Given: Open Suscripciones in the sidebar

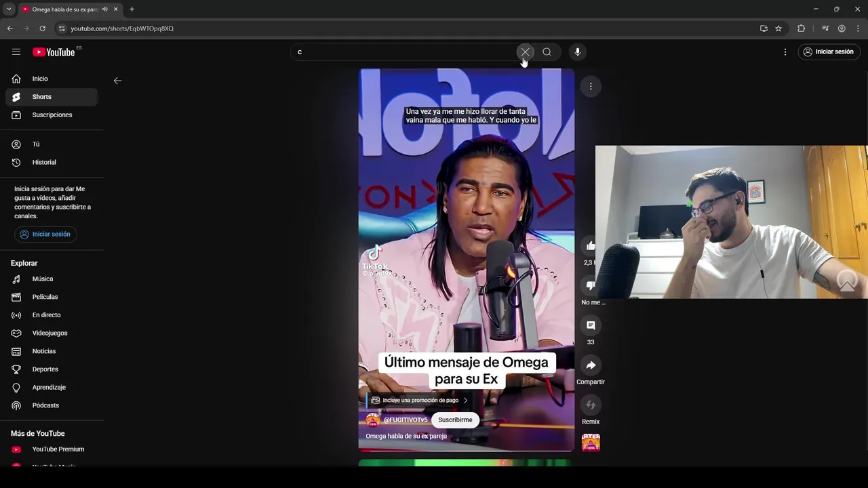Looking at the screenshot, I should tap(52, 115).
